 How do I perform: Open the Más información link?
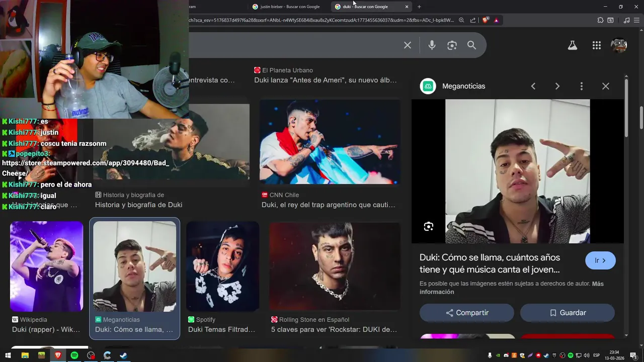coord(512,288)
